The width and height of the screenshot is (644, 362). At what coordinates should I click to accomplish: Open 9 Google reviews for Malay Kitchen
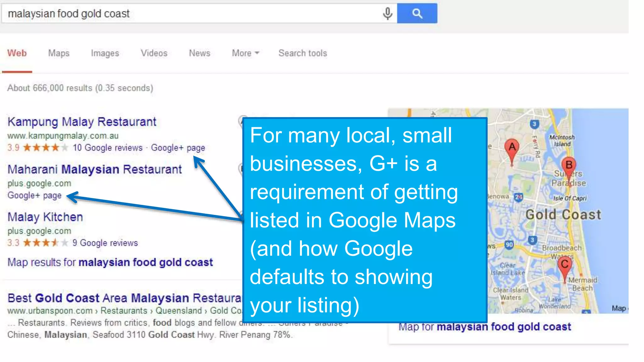point(105,243)
